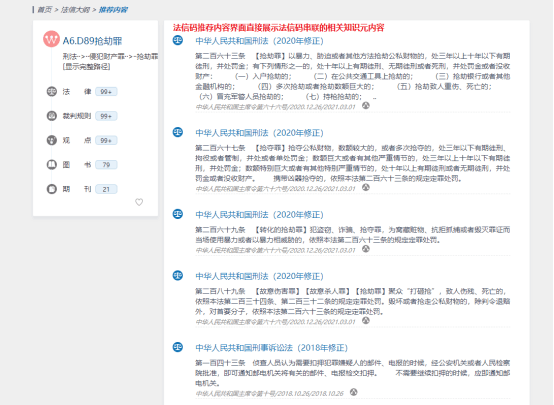Click the round icon after the 第二百六十七条 citation line
Screen dimensions: 554x405
pyautogui.click(x=366, y=187)
